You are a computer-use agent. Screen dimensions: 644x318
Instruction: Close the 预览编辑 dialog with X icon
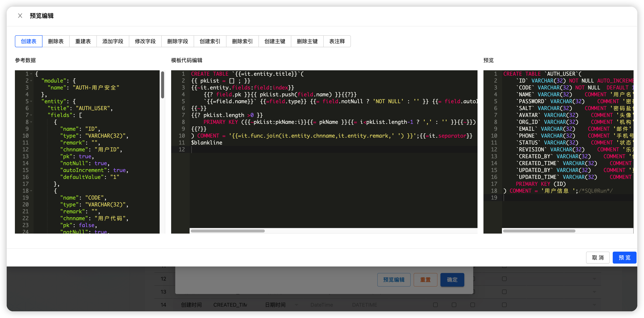point(20,16)
